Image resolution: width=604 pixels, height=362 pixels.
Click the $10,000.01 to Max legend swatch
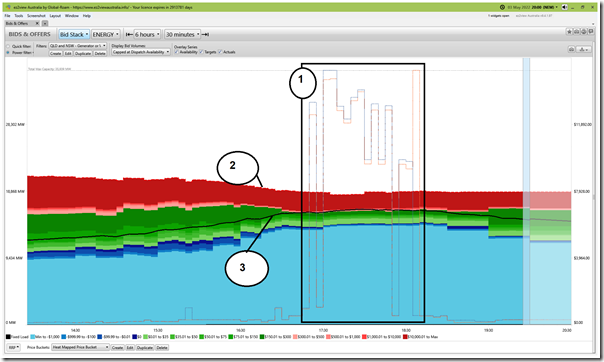[x=405, y=337]
